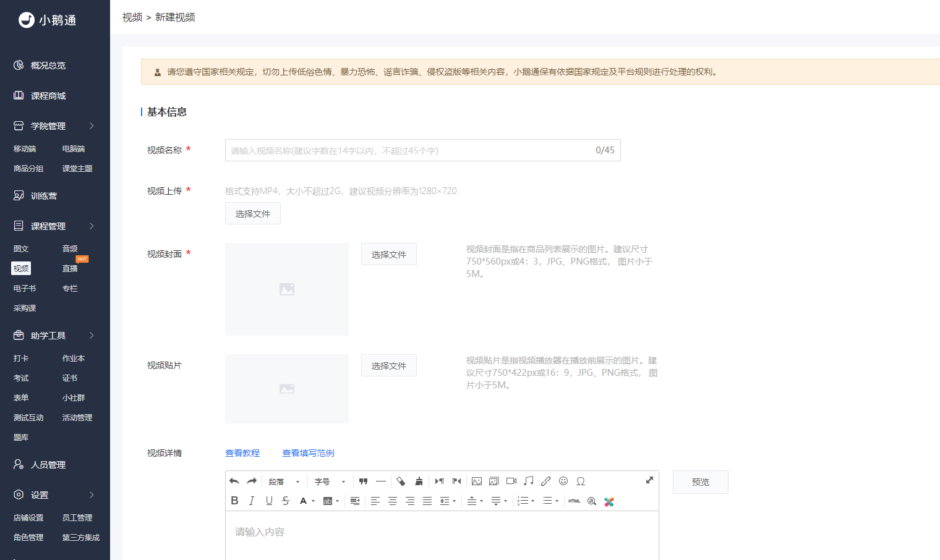Open 直播 in the course management menu
The height and width of the screenshot is (560, 940).
point(70,269)
